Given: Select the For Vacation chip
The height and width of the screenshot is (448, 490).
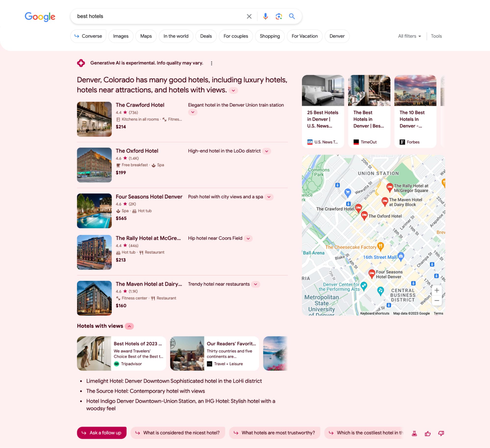Looking at the screenshot, I should click(305, 36).
